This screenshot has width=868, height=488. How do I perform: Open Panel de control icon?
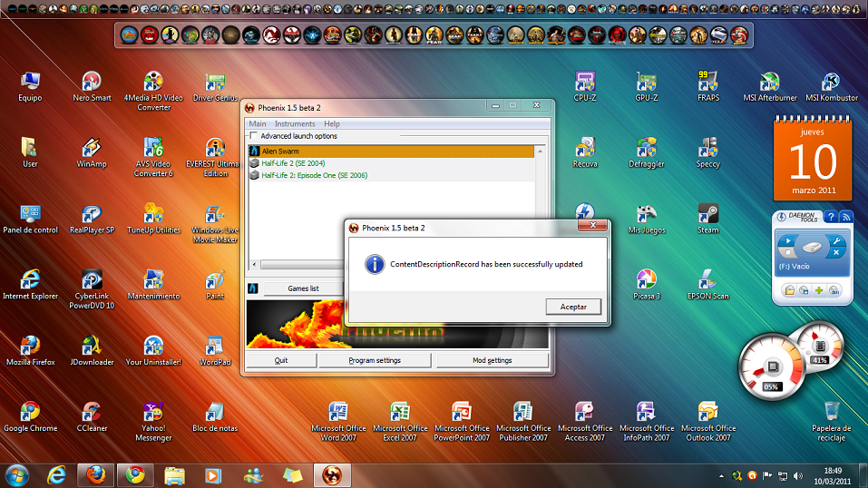(30, 219)
